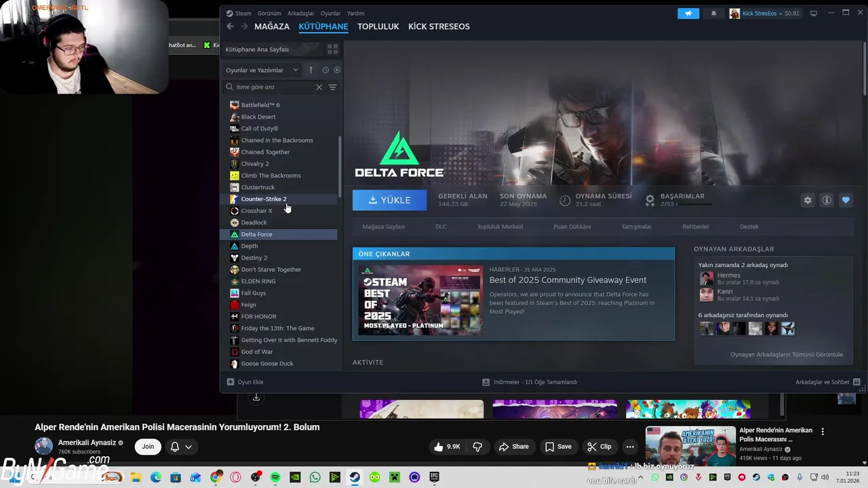Open the Puan Dükkânı link
The height and width of the screenshot is (488, 868).
tap(572, 226)
